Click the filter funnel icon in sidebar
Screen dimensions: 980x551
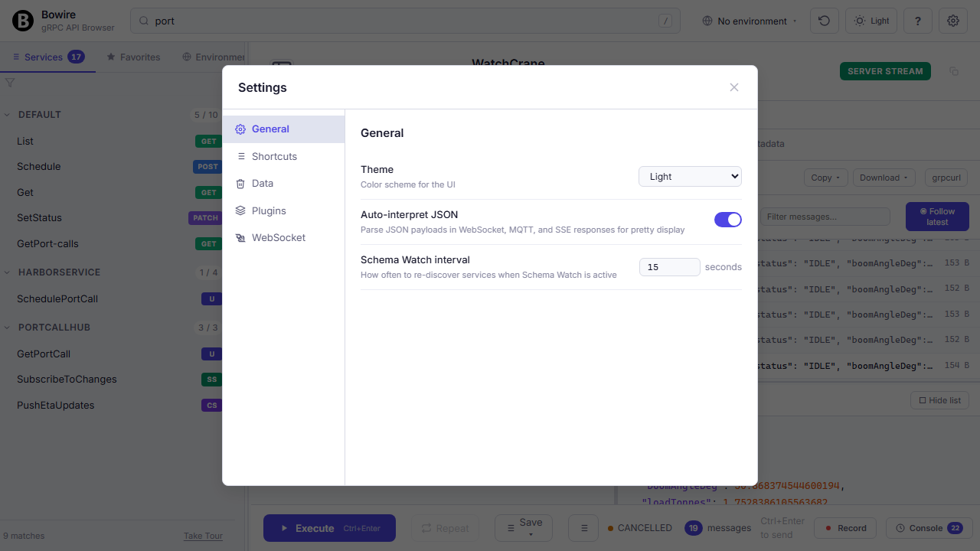(10, 82)
